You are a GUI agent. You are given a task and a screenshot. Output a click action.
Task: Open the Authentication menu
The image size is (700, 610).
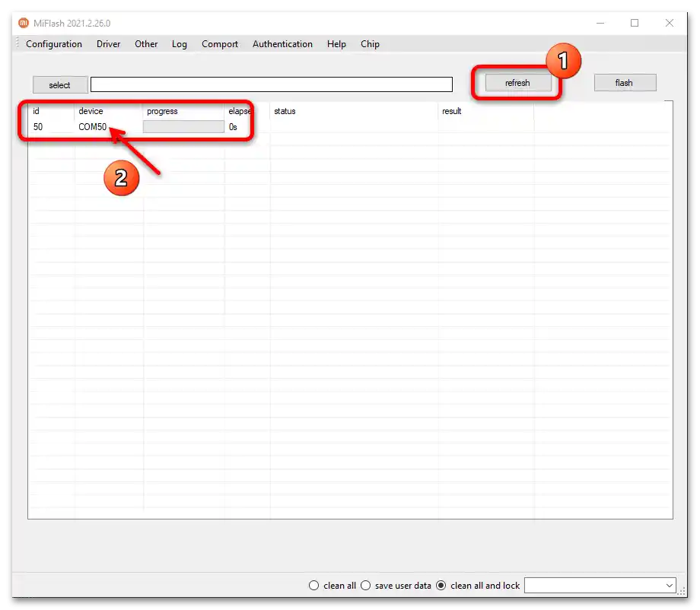click(x=282, y=44)
